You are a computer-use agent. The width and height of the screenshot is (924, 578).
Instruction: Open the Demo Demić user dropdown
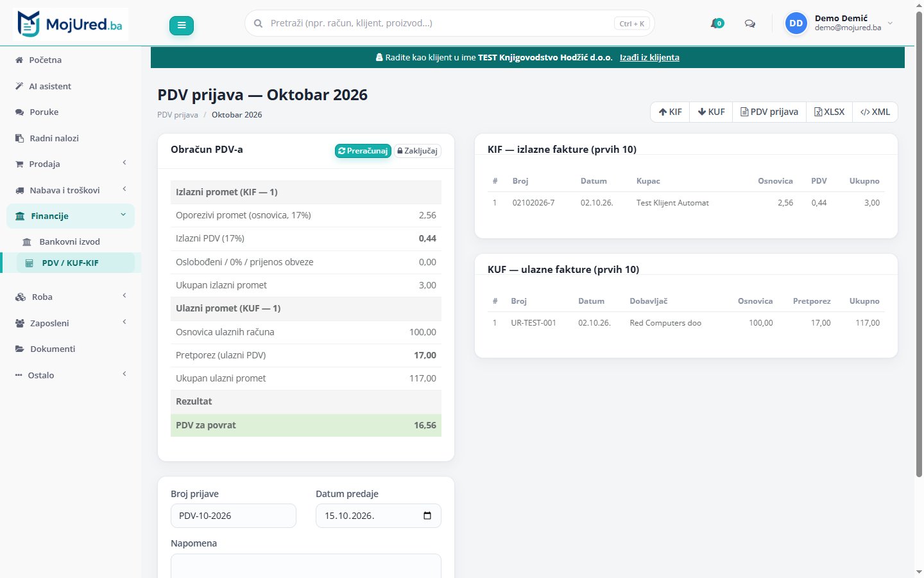(839, 23)
